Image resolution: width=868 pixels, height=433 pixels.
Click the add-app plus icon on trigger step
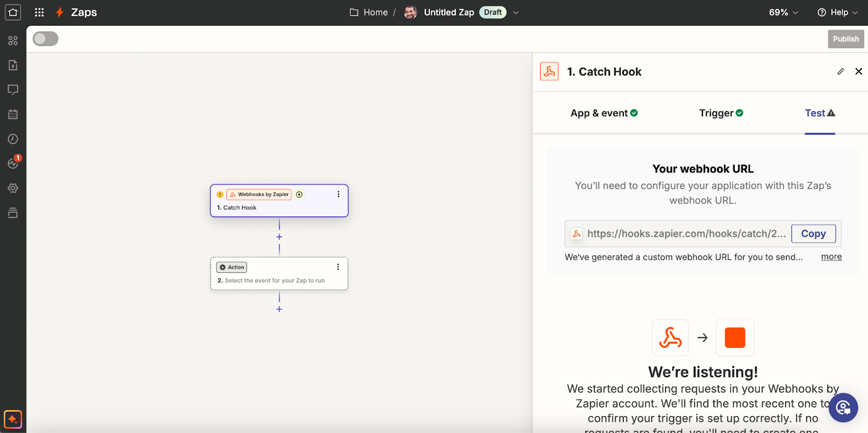click(299, 194)
